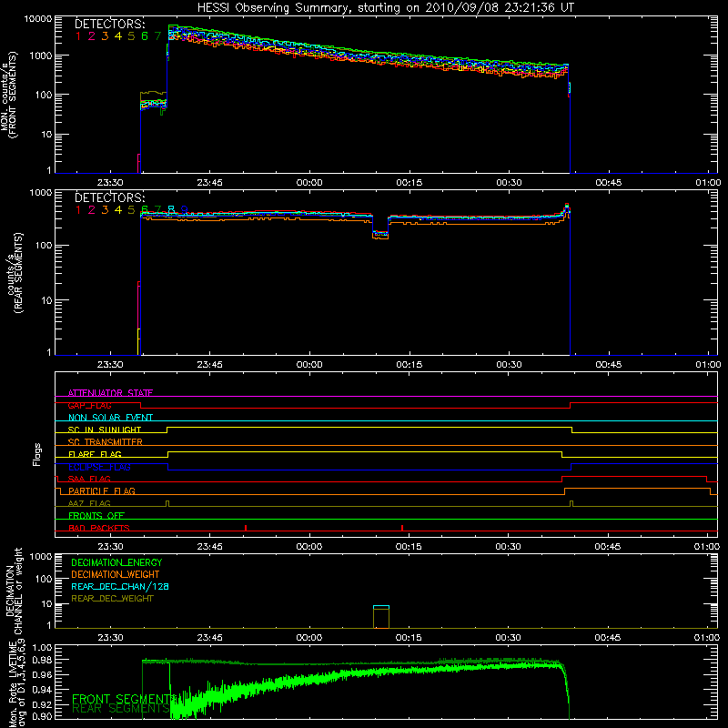Screen dimensions: 728x728
Task: Click the MON. counts/s FRONT SEGMENTS axis title
Action: pyautogui.click(x=9, y=95)
